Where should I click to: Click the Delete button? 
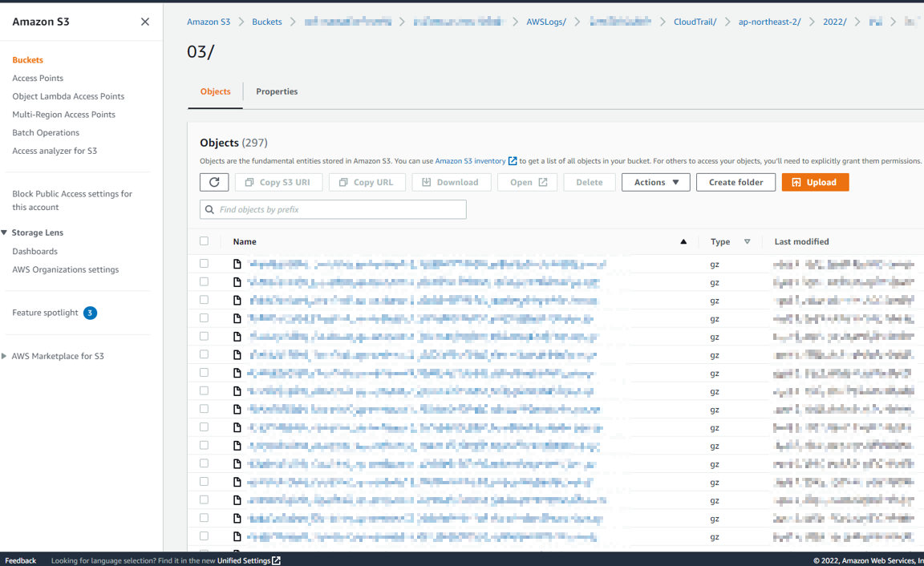point(590,182)
